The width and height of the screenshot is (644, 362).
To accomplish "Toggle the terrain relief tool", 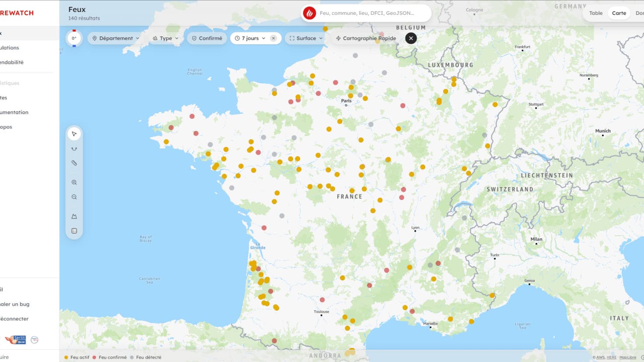I will click(74, 216).
